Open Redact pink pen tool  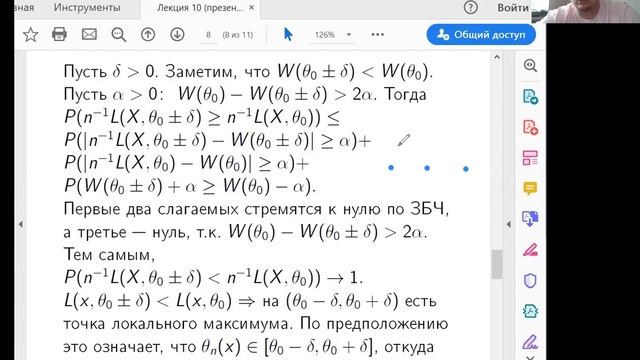[x=530, y=249]
